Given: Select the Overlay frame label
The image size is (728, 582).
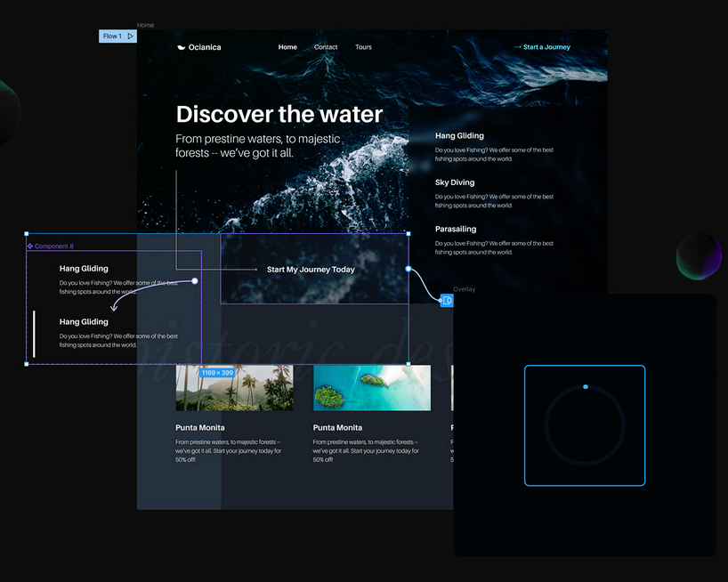Looking at the screenshot, I should point(464,289).
